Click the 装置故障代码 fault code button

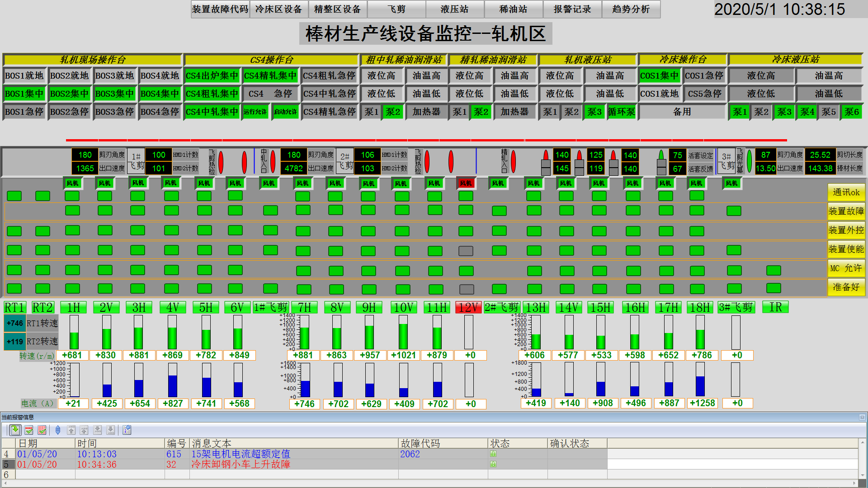pyautogui.click(x=220, y=9)
